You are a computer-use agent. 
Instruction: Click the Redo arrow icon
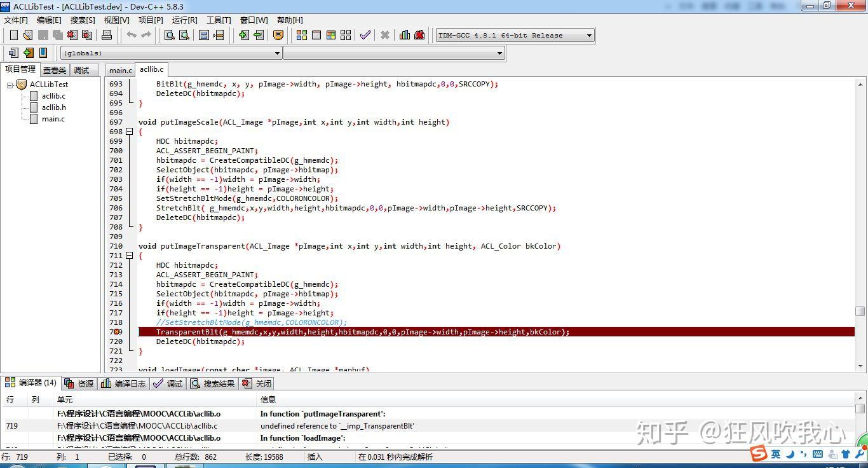click(146, 35)
